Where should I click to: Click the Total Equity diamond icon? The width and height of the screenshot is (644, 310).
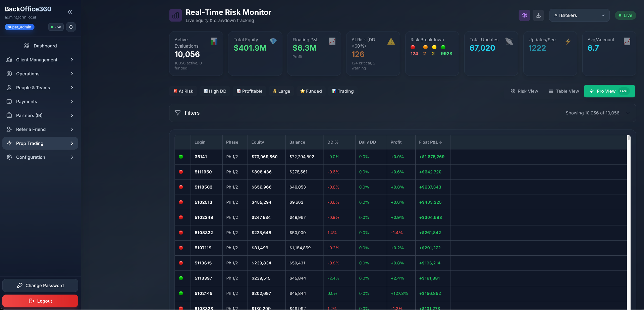[x=273, y=41]
